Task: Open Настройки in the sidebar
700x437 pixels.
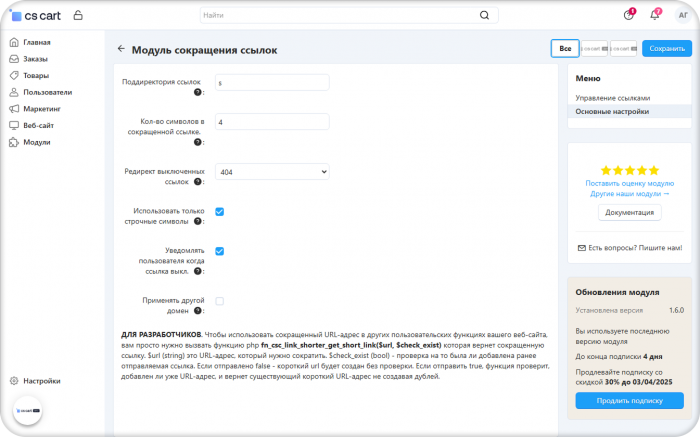Action: [x=42, y=381]
